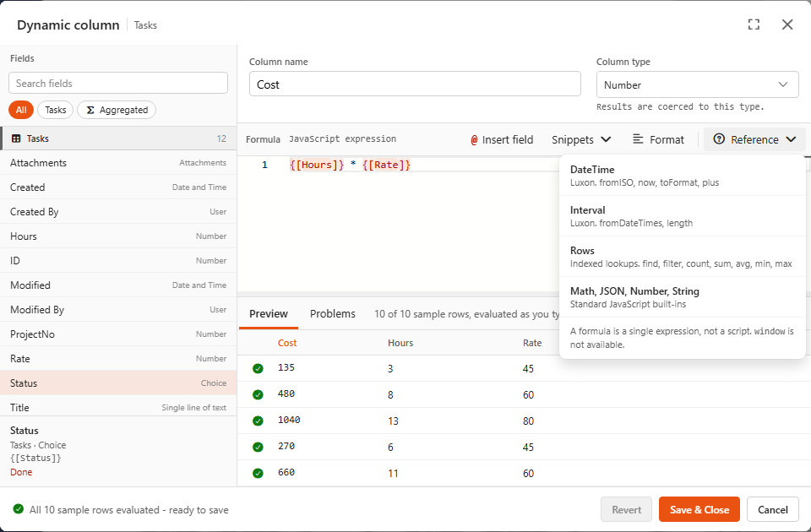Switch to the Preview tab
Viewport: 811px width, 532px height.
coord(269,314)
